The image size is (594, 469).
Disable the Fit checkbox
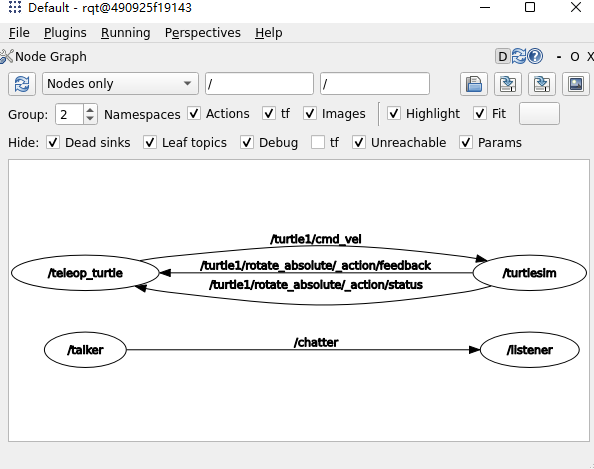click(x=480, y=113)
